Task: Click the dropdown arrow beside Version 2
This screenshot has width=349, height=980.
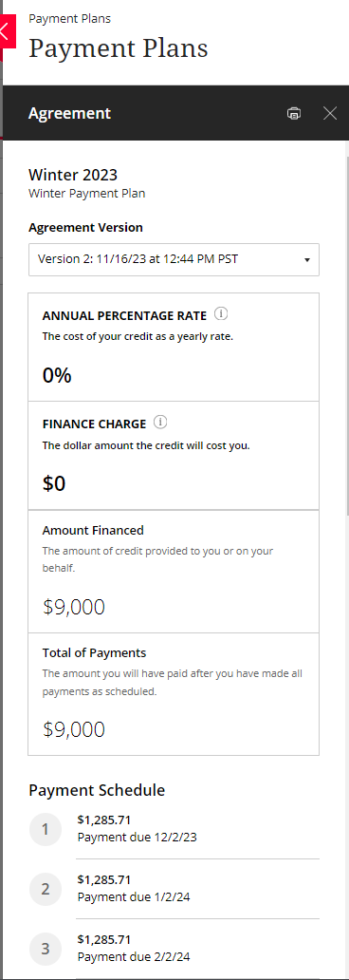Action: [307, 260]
